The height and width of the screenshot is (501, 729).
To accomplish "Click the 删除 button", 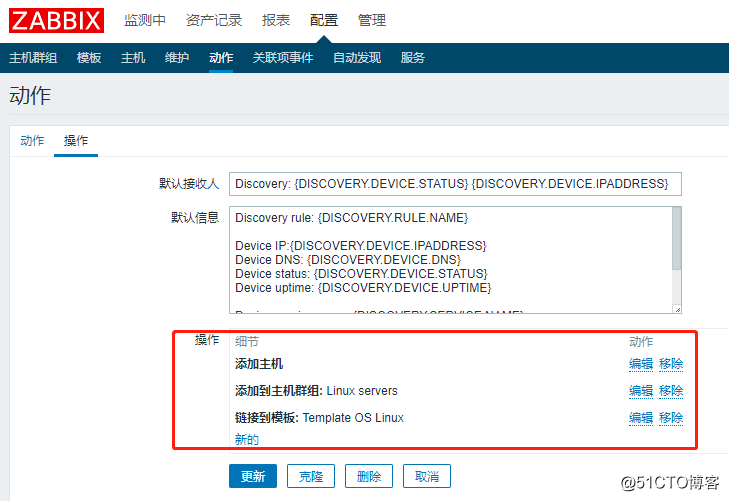I will 369,476.
